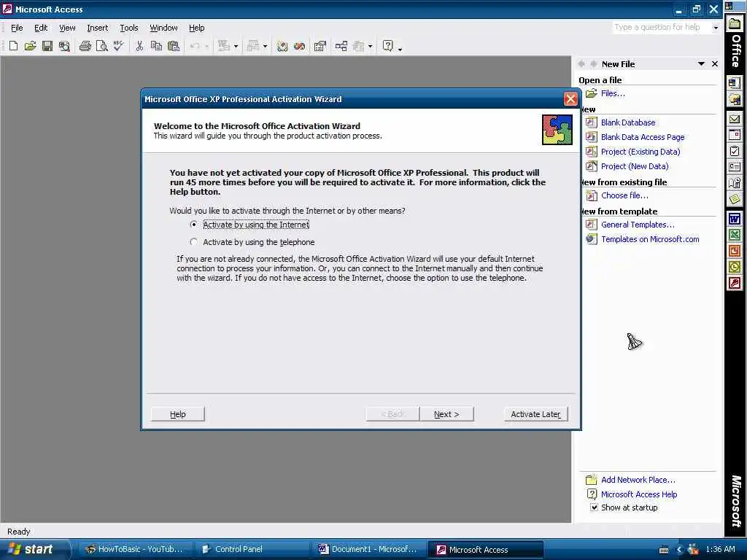Expand the Undo history dropdown arrow
The image size is (747, 560).
206,46
